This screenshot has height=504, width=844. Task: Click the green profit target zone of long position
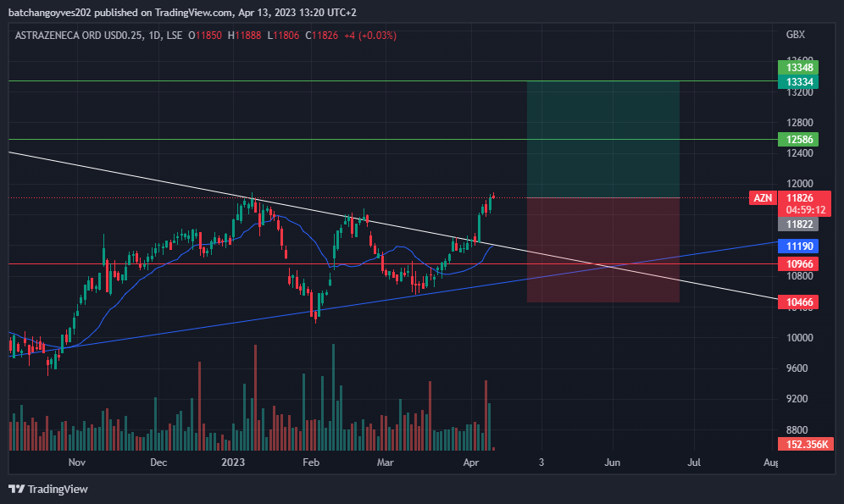(x=602, y=139)
